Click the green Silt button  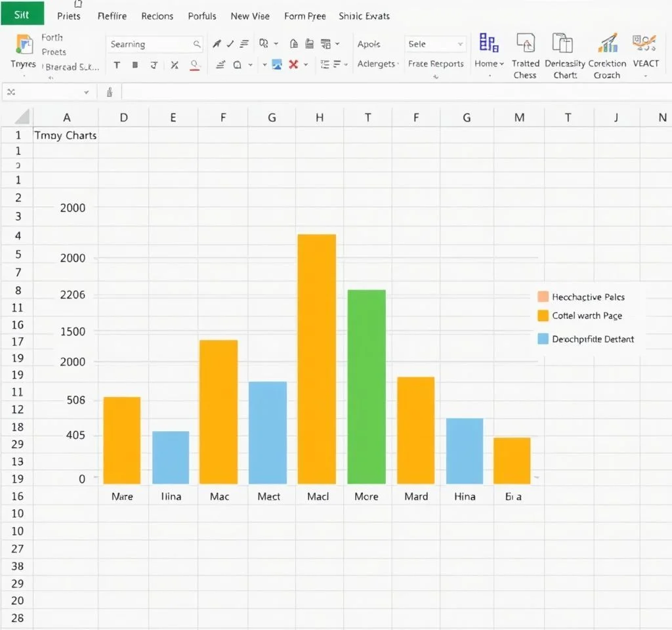pyautogui.click(x=22, y=14)
